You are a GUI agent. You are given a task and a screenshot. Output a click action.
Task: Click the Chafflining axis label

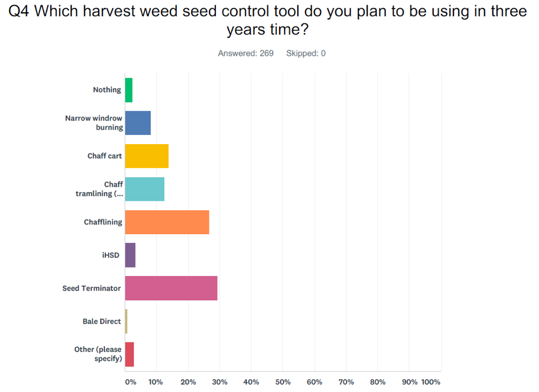coord(103,222)
